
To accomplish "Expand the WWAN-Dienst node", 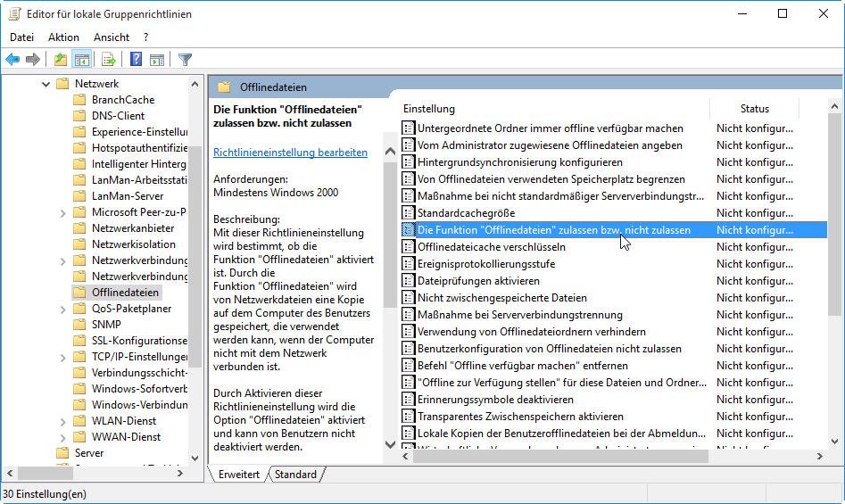I will click(x=63, y=437).
